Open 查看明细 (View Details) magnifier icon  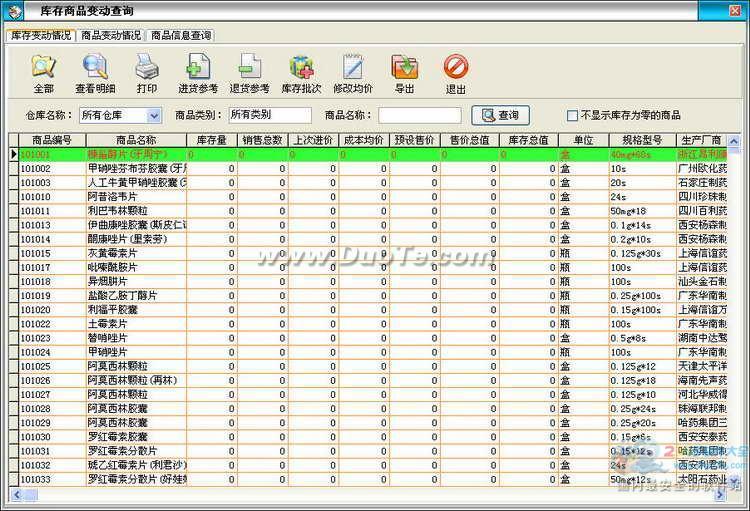(x=95, y=68)
